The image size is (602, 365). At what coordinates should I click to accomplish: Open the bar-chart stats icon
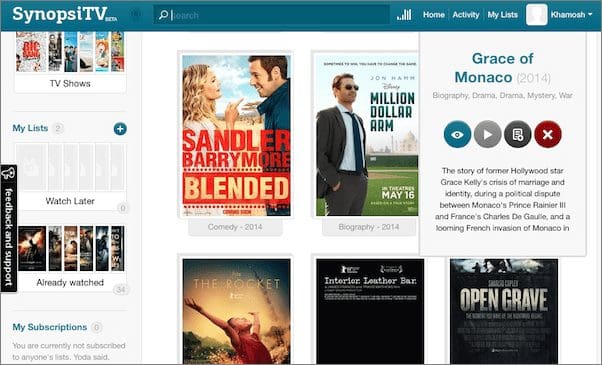point(404,15)
